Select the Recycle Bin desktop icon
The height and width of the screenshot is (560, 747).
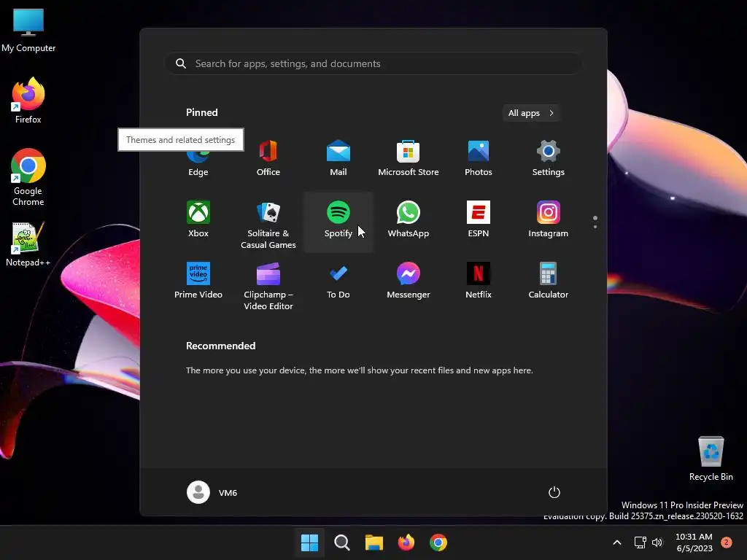(x=711, y=458)
